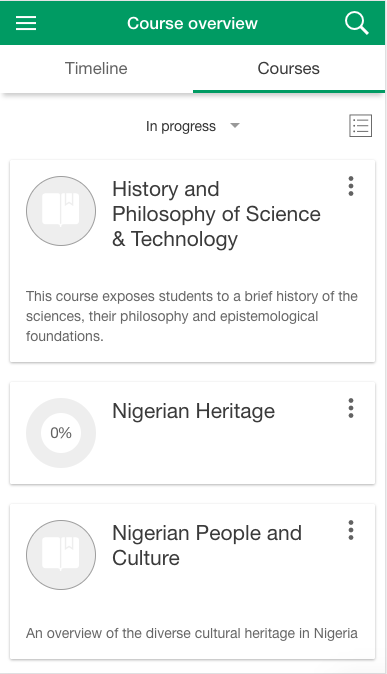This screenshot has width=387, height=674.
Task: Open options menu for History and Philosophy course
Action: [351, 186]
